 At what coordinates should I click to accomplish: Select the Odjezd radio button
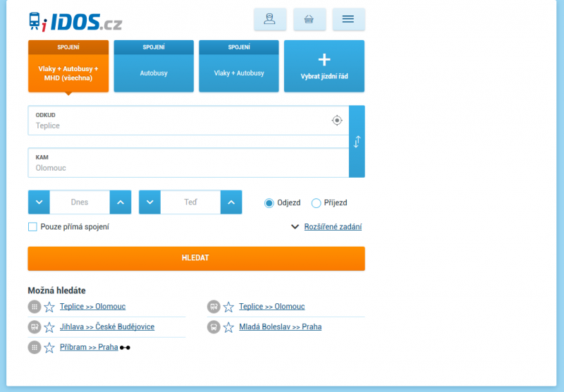(x=269, y=203)
